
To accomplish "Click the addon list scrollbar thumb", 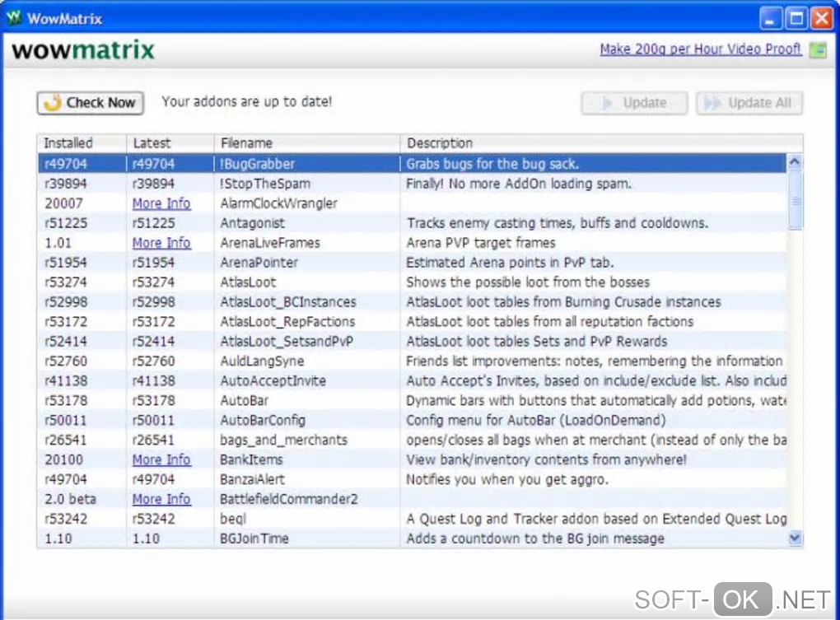I will pos(795,201).
